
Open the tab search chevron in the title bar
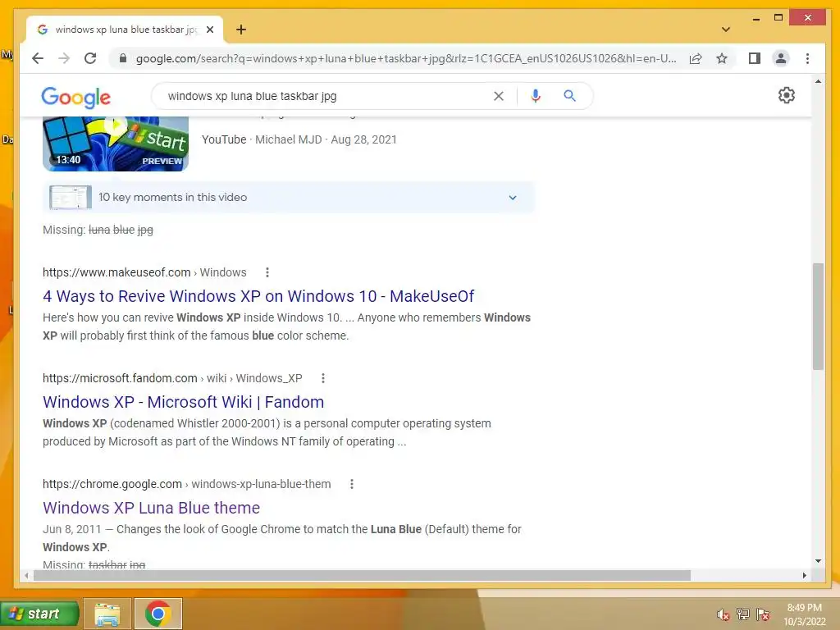pyautogui.click(x=726, y=30)
